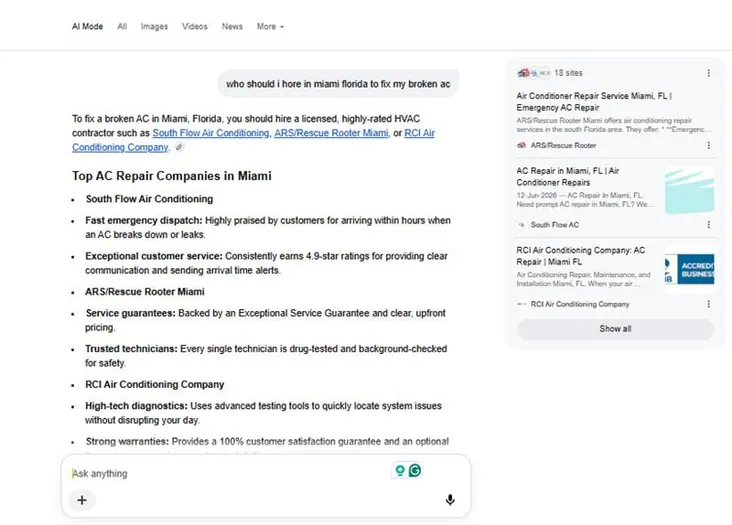Click the Trusted technicians bullet text

tap(266, 356)
